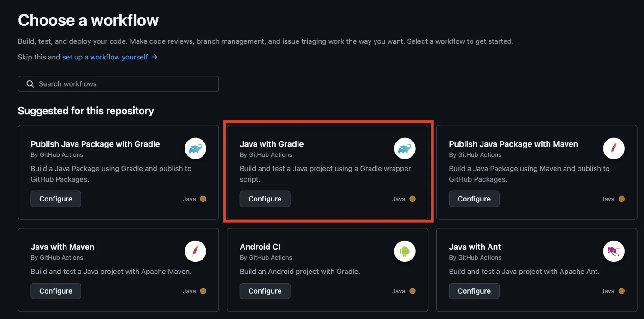644x319 pixels.
Task: Click the Java language label on Java with Maven card
Action: click(x=190, y=291)
